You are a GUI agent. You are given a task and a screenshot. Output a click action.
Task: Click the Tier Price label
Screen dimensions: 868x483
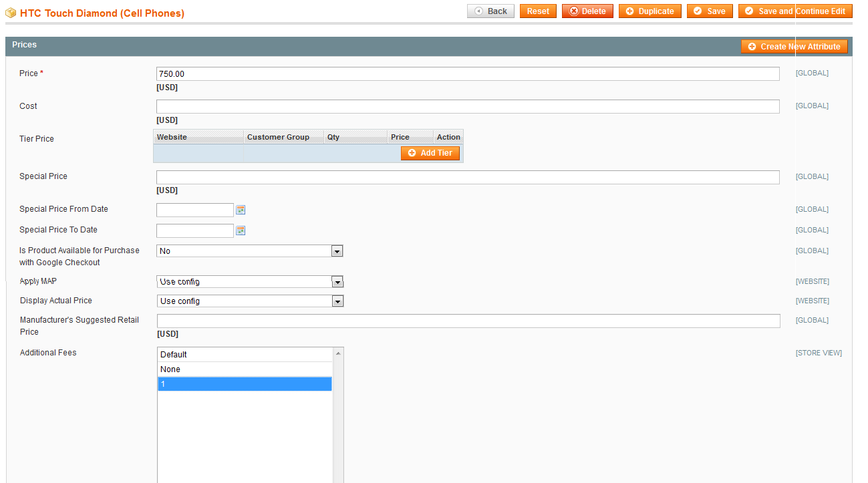(x=37, y=139)
